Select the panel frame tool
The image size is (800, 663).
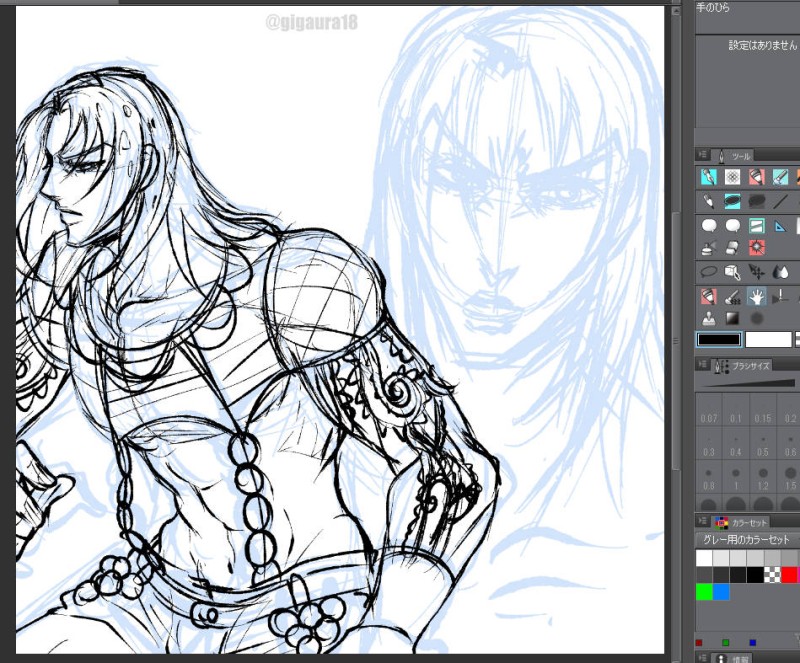pyautogui.click(x=757, y=226)
